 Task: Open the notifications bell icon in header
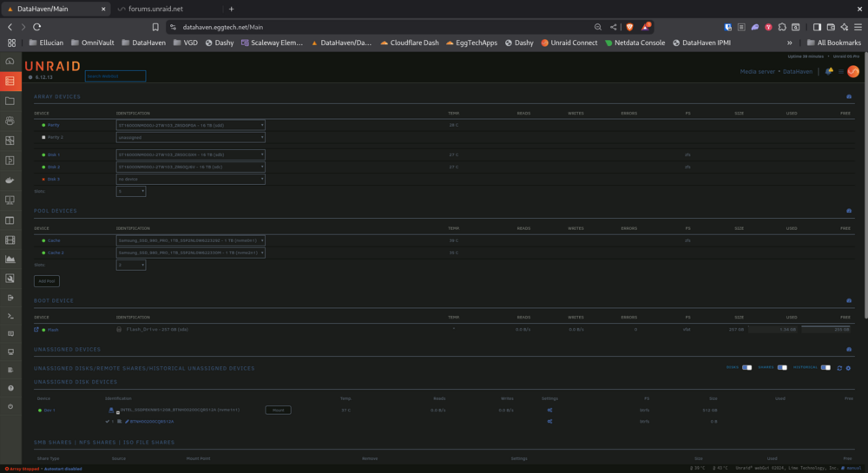pyautogui.click(x=829, y=71)
